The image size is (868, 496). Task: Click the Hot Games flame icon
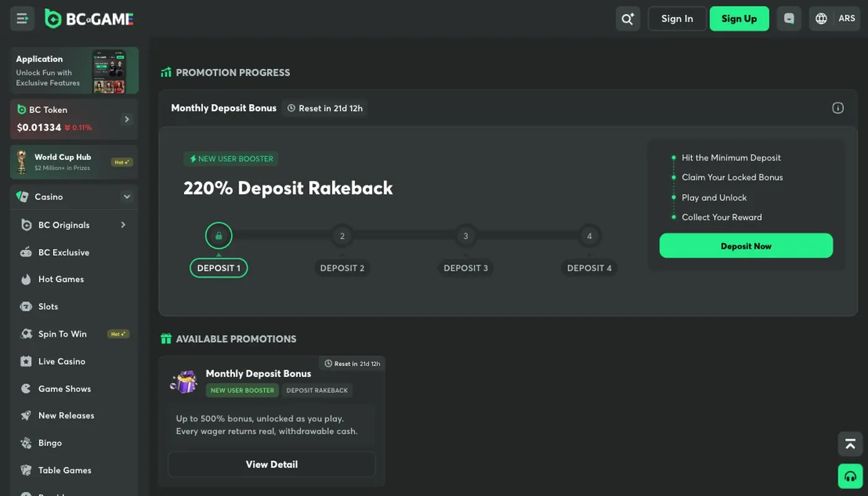point(26,279)
